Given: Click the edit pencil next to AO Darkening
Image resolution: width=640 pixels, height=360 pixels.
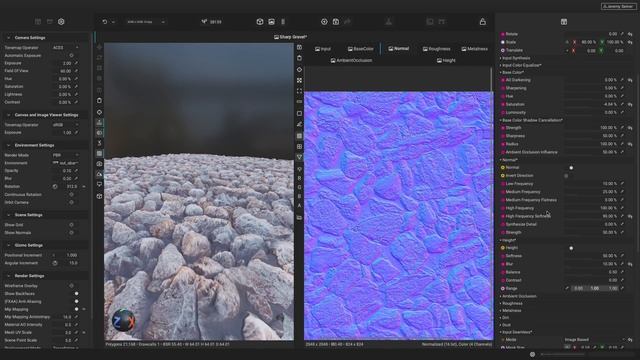Looking at the screenshot, I should pos(622,80).
